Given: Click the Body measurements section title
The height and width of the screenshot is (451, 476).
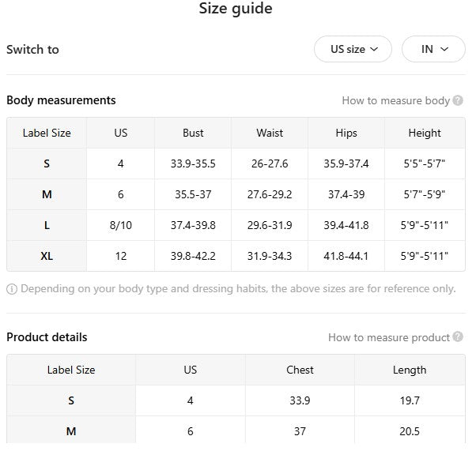Looking at the screenshot, I should 61,100.
